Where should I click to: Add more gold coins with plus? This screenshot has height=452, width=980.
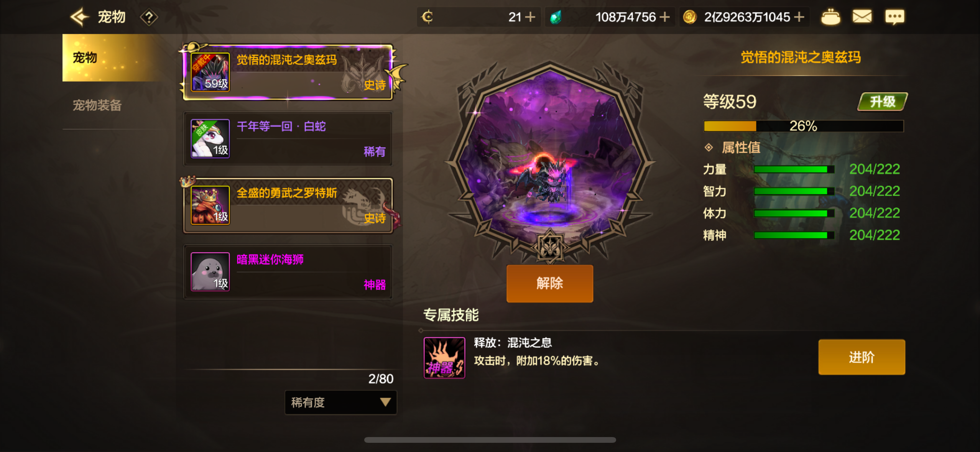[x=799, y=17]
